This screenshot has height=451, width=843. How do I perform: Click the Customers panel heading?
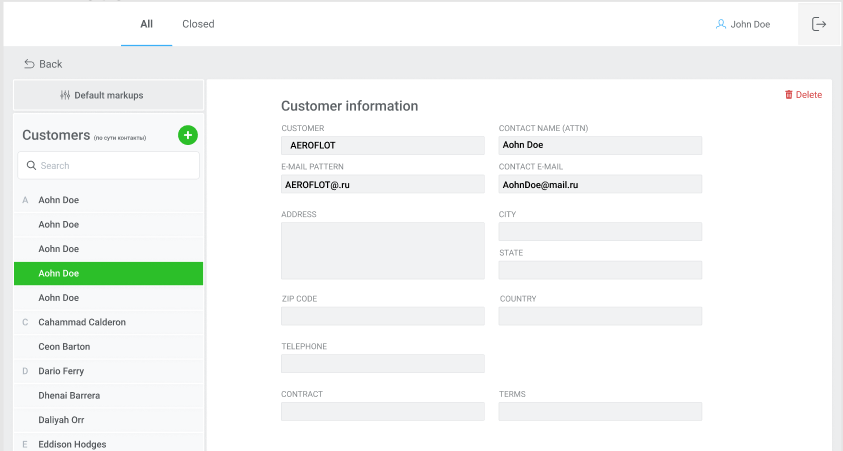56,135
